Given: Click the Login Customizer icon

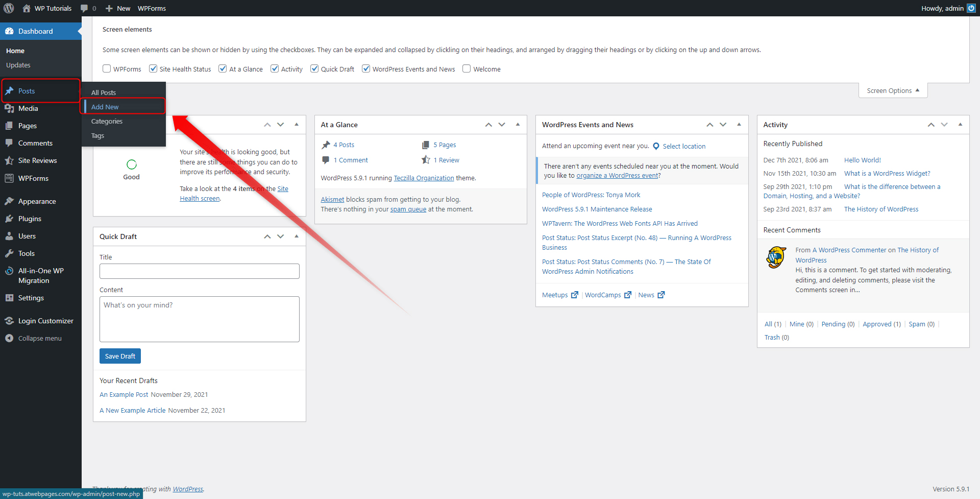Looking at the screenshot, I should (9, 321).
